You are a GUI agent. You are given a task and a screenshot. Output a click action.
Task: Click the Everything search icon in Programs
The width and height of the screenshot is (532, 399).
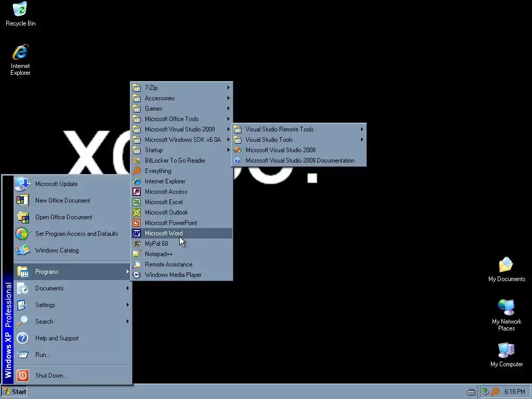click(137, 171)
